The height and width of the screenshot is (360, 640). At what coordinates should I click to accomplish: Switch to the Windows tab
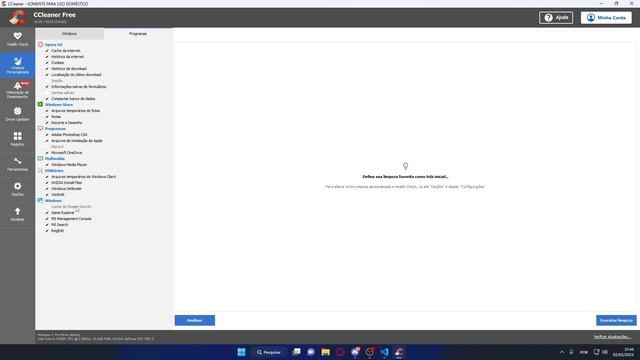pos(69,33)
